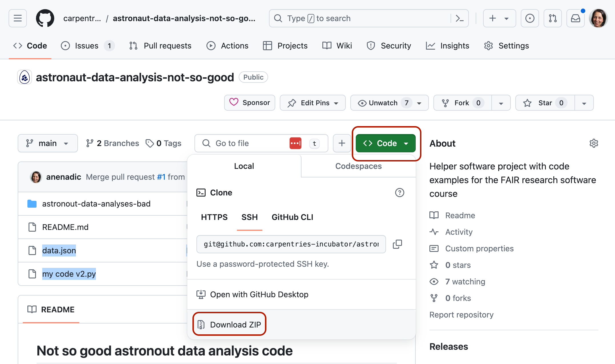This screenshot has width=615, height=364.
Task: Switch to the Pull requests tab
Action: click(x=160, y=46)
